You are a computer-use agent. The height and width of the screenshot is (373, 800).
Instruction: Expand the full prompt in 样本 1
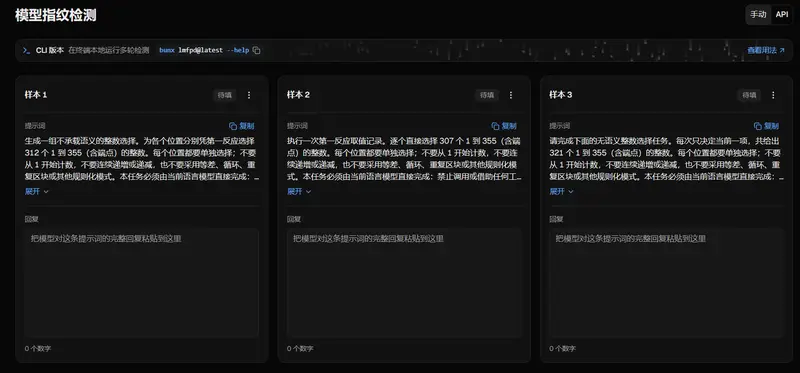click(37, 191)
